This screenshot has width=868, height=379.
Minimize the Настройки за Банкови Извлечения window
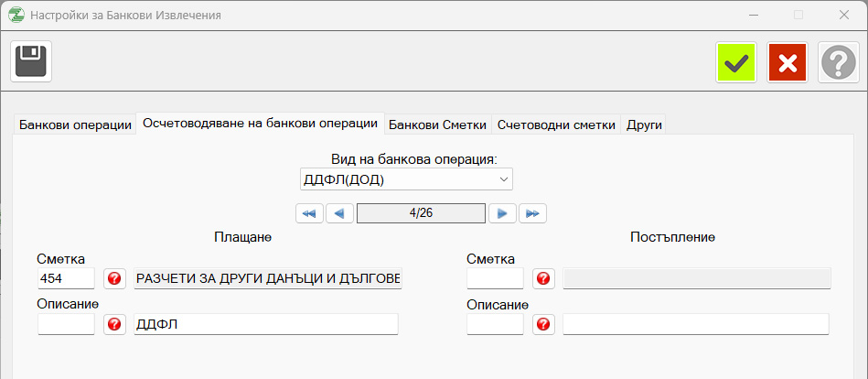click(753, 15)
